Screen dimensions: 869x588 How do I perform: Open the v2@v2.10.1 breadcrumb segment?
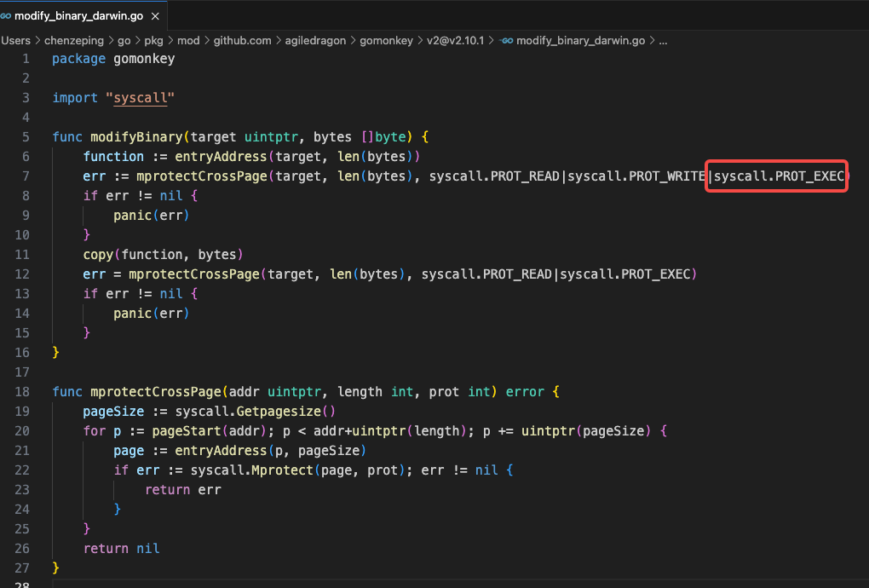455,40
